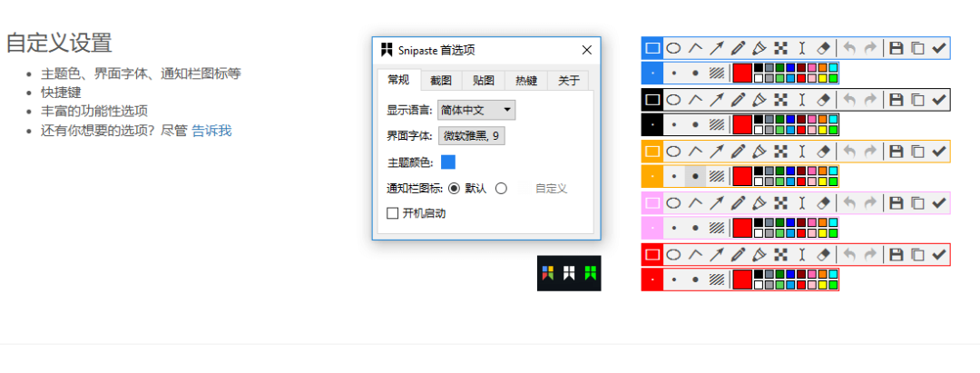Select the rectangle tool in the orange toolbar
The height and width of the screenshot is (373, 980).
[x=652, y=152]
